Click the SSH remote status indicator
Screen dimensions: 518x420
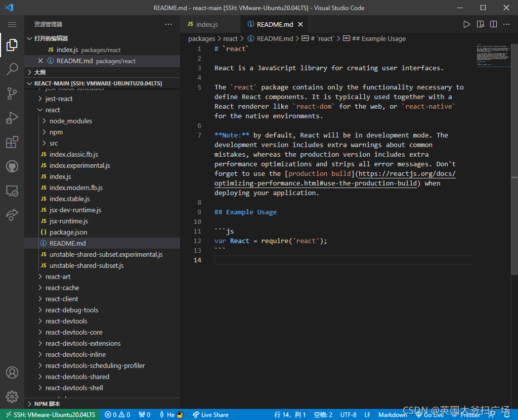(x=50, y=415)
